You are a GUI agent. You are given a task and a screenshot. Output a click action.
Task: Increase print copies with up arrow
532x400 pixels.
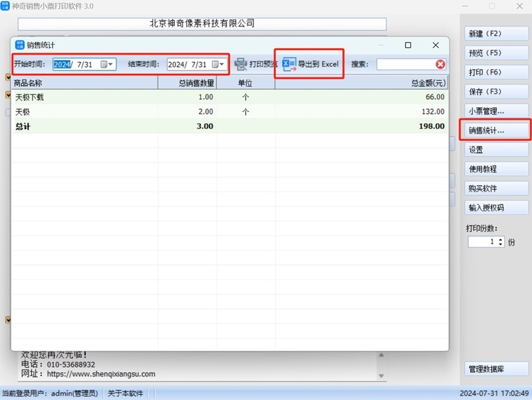tap(501, 240)
